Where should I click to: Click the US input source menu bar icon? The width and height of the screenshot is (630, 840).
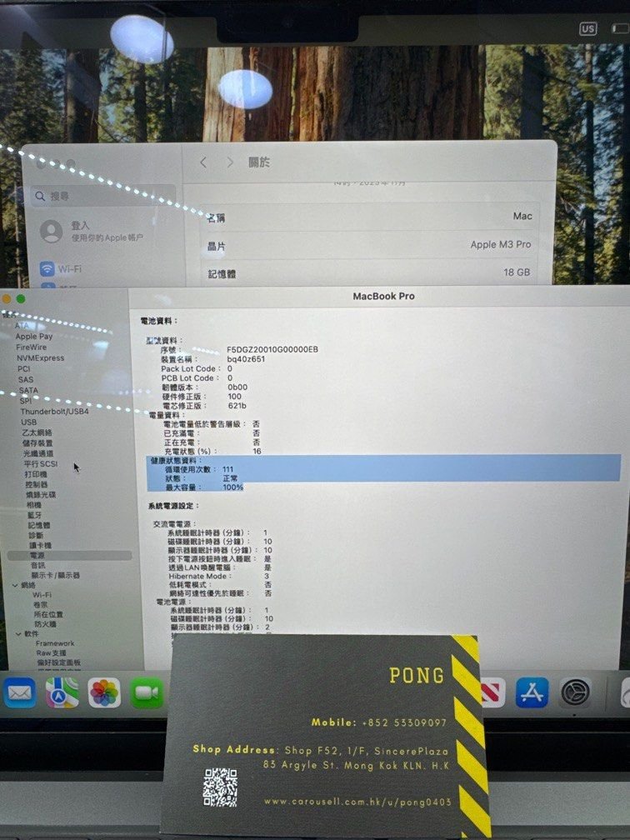[x=587, y=29]
